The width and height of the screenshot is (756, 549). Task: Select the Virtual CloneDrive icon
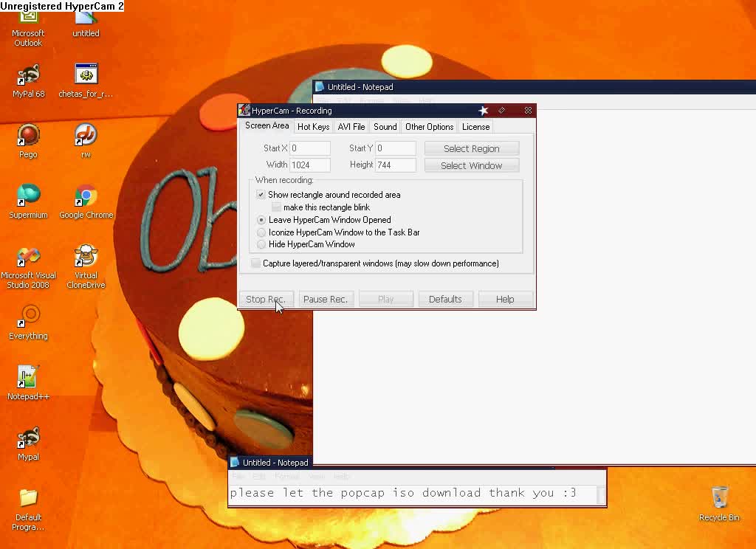click(86, 267)
